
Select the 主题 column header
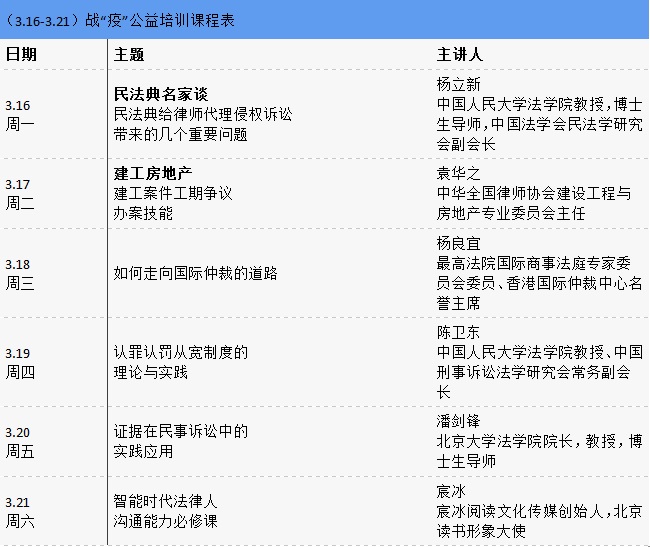[x=129, y=54]
